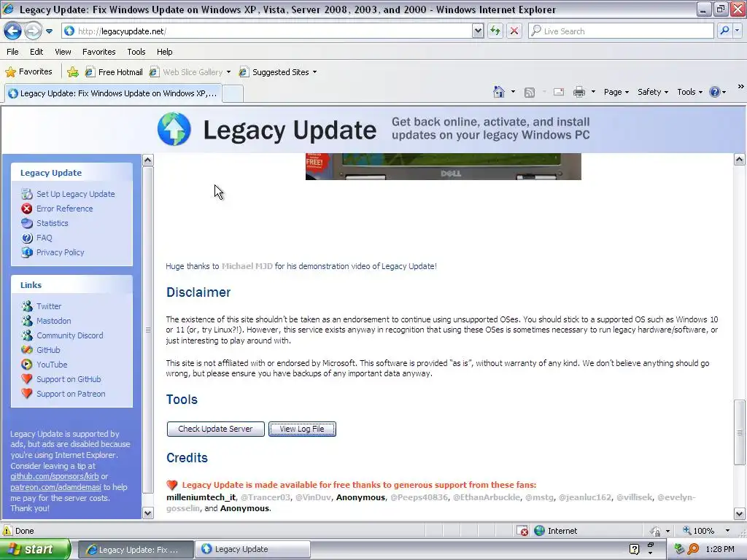Click the Community Discord people icon
Screen dimensions: 747x560
(x=27, y=335)
